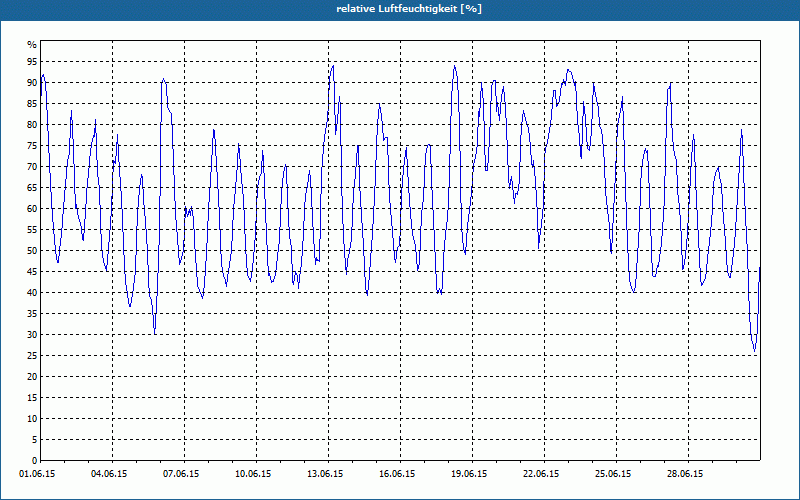Click the y-axis value 85
Viewport: 800px width, 500px height.
coord(32,104)
